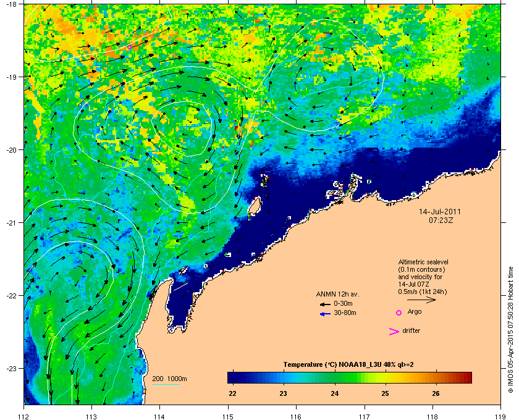Click the black 0-30m legend arrow
519x420 pixels.
tap(325, 304)
